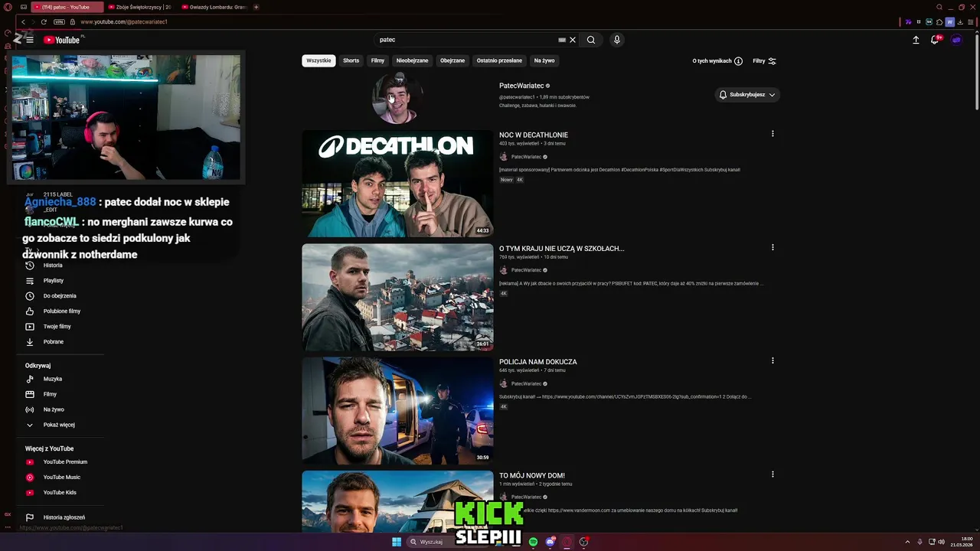Open the browser extensions puzzle icon
This screenshot has height=551, width=980.
tap(939, 22)
